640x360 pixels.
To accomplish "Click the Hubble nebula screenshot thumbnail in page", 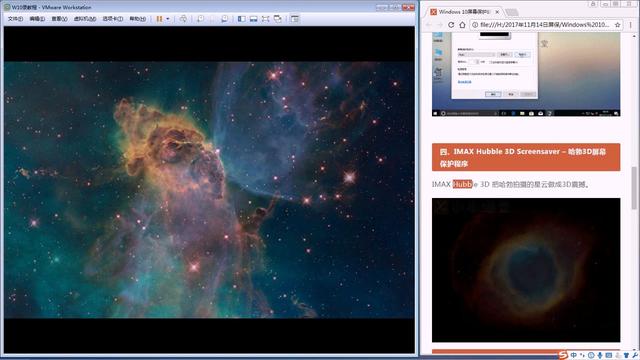I will (526, 270).
